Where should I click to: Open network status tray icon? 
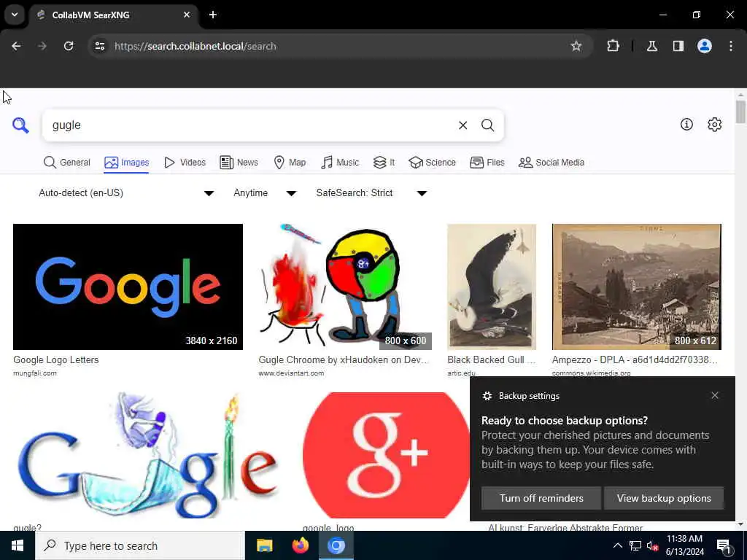point(635,545)
